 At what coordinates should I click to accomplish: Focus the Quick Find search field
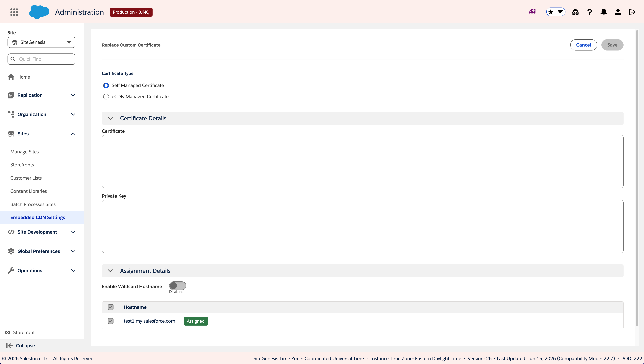click(x=41, y=59)
